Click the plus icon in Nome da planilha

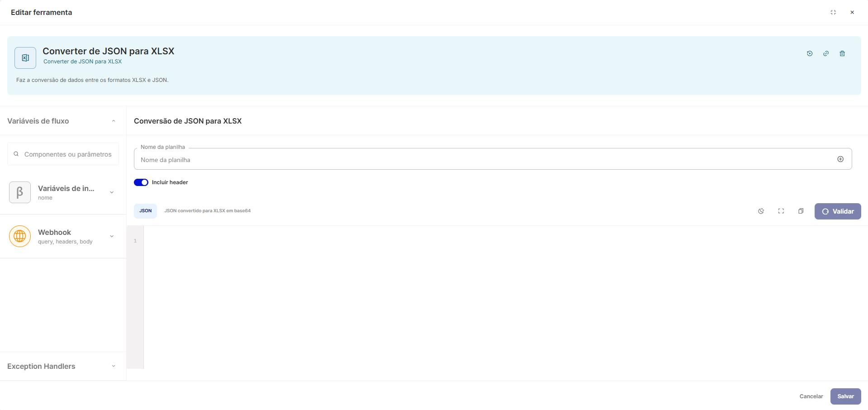(x=840, y=159)
